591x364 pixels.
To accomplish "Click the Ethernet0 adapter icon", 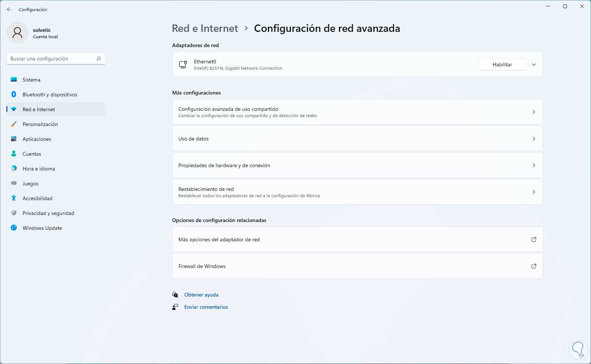I will click(x=183, y=64).
